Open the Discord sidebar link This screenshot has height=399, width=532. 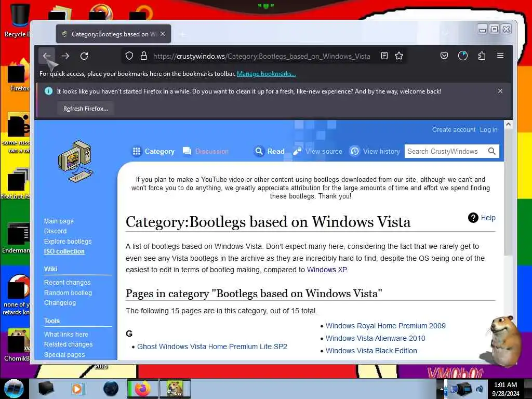(x=55, y=231)
